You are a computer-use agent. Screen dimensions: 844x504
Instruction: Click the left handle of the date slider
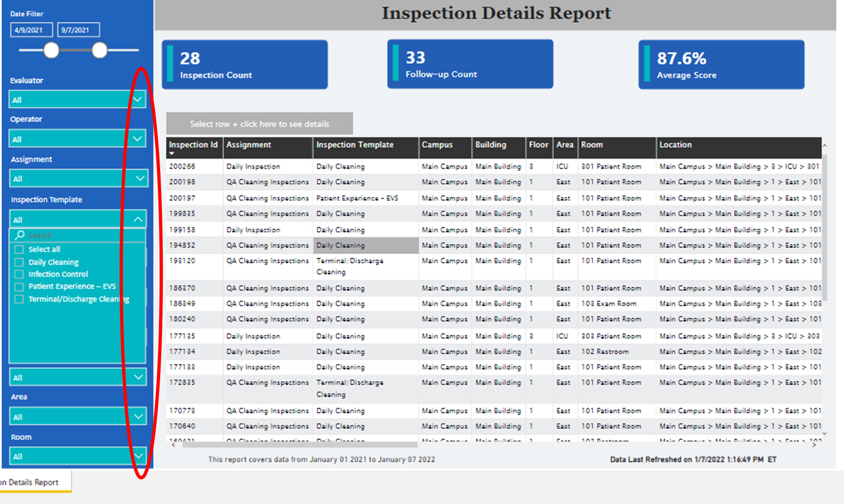tap(52, 50)
